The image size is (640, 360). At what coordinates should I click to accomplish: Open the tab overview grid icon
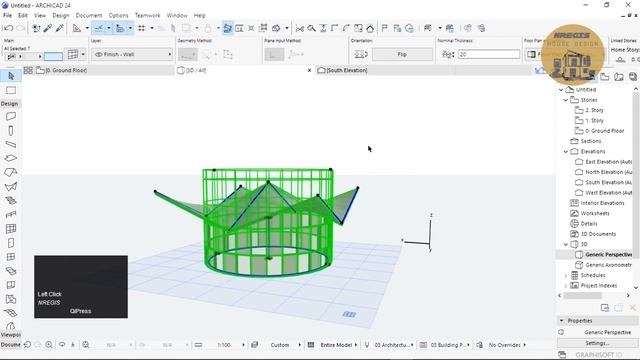coord(28,71)
